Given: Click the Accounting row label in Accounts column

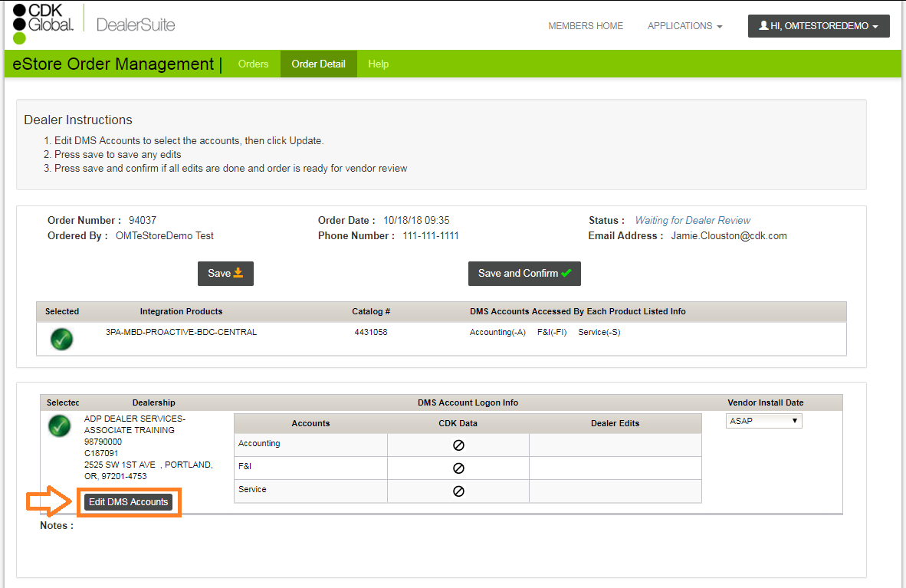Looking at the screenshot, I should (x=259, y=443).
